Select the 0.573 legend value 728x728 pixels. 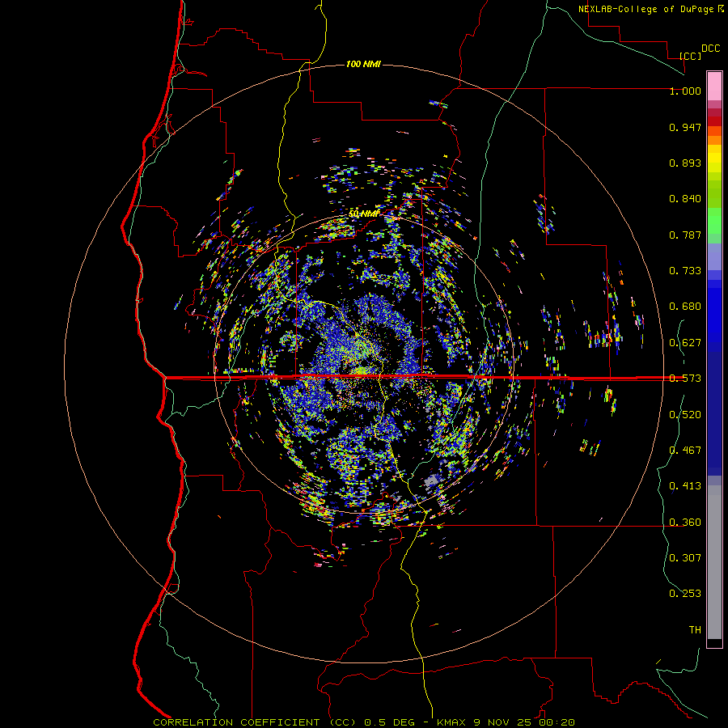pyautogui.click(x=685, y=379)
